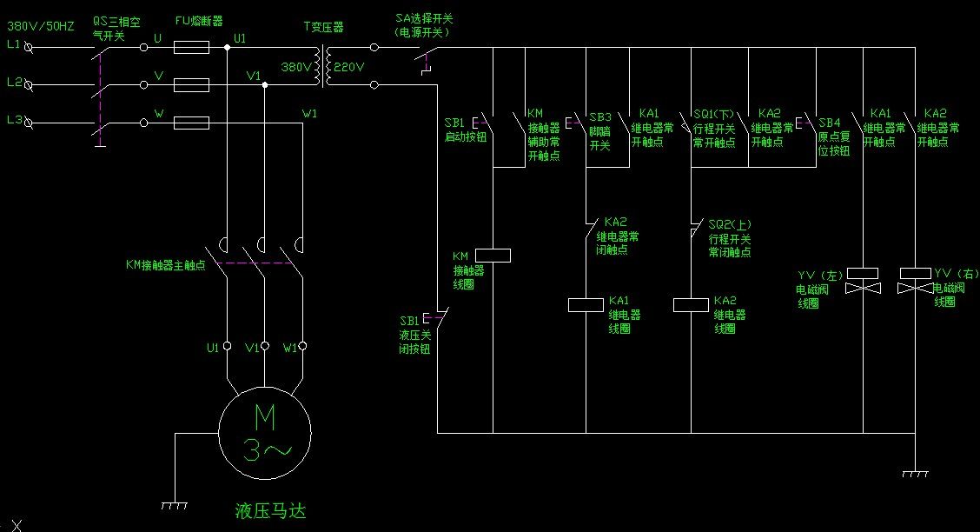Select the KA1 relay coil symbol
The width and height of the screenshot is (980, 532).
(x=586, y=305)
